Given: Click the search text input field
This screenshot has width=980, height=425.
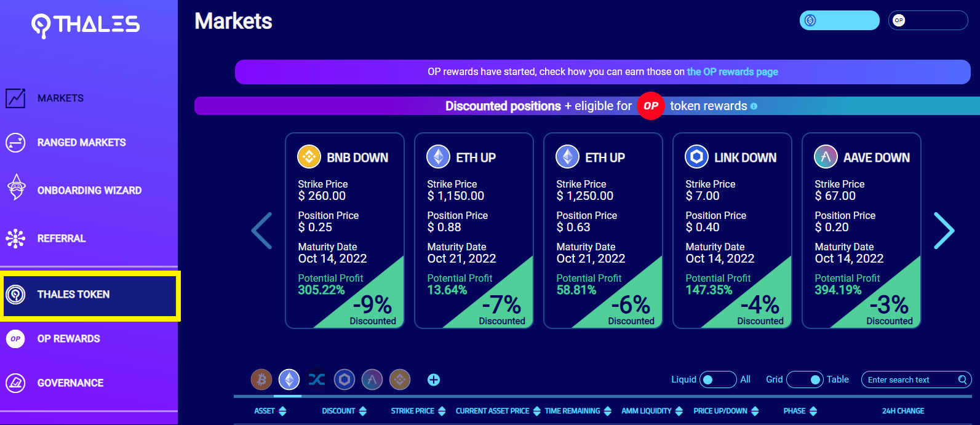Looking at the screenshot, I should (x=910, y=379).
